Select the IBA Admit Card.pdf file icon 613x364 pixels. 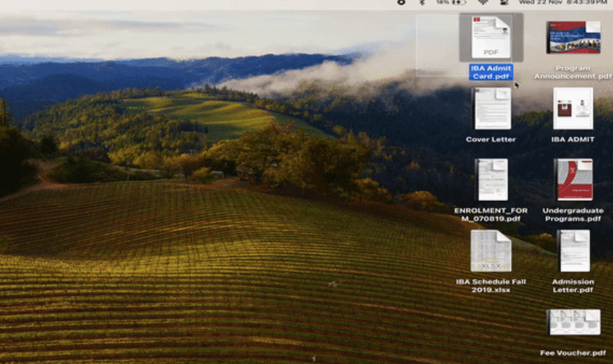491,37
